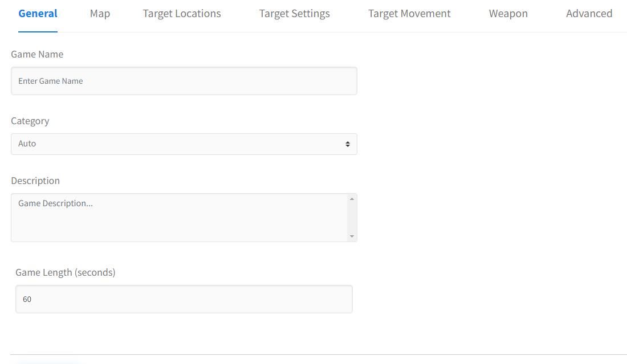Click the Game Length (seconds) label
Viewport: 627px width, 364px height.
pos(66,272)
